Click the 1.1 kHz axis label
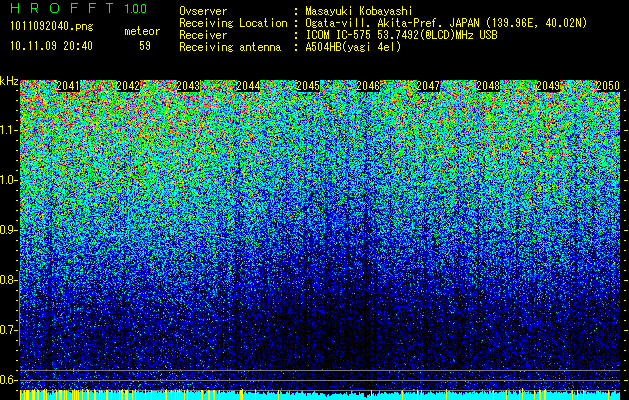This screenshot has width=629, height=400. pos(7,130)
